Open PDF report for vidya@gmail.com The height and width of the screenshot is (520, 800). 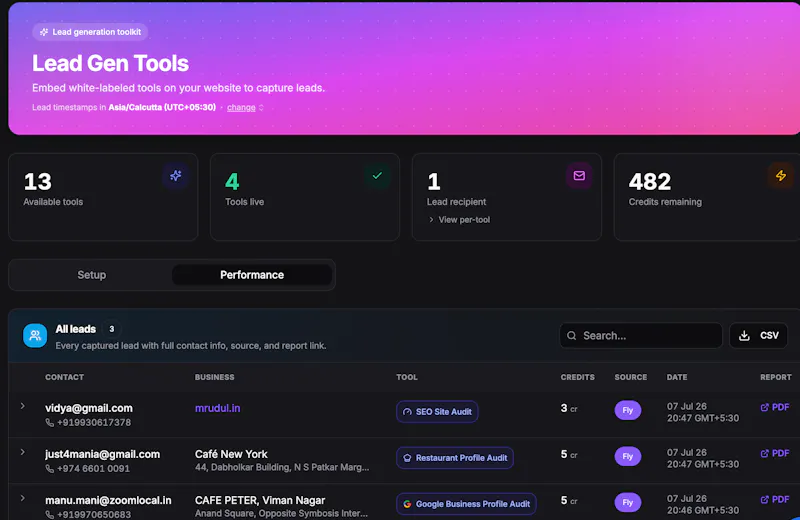pyautogui.click(x=775, y=407)
